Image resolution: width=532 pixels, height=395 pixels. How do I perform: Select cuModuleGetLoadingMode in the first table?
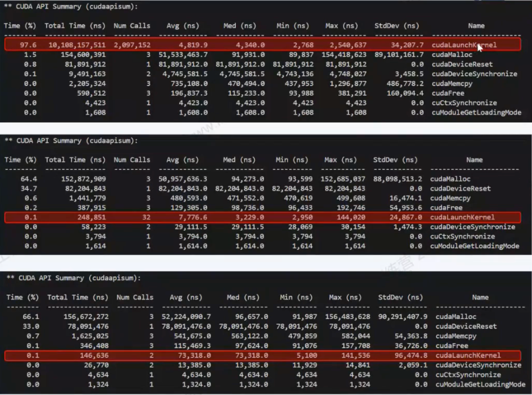tap(476, 112)
